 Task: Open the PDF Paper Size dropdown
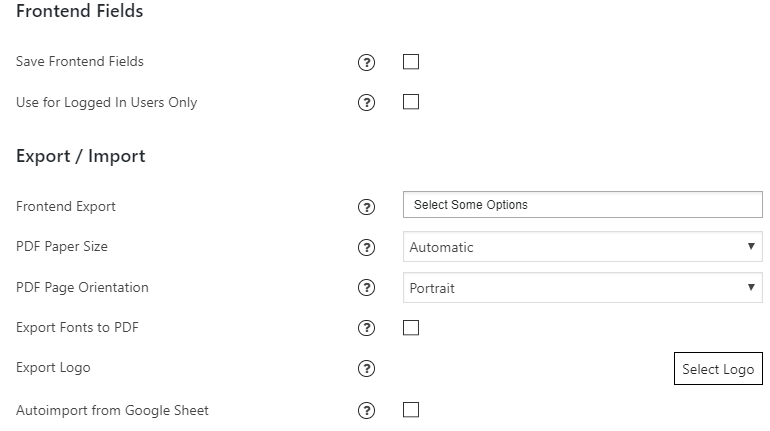tap(582, 247)
